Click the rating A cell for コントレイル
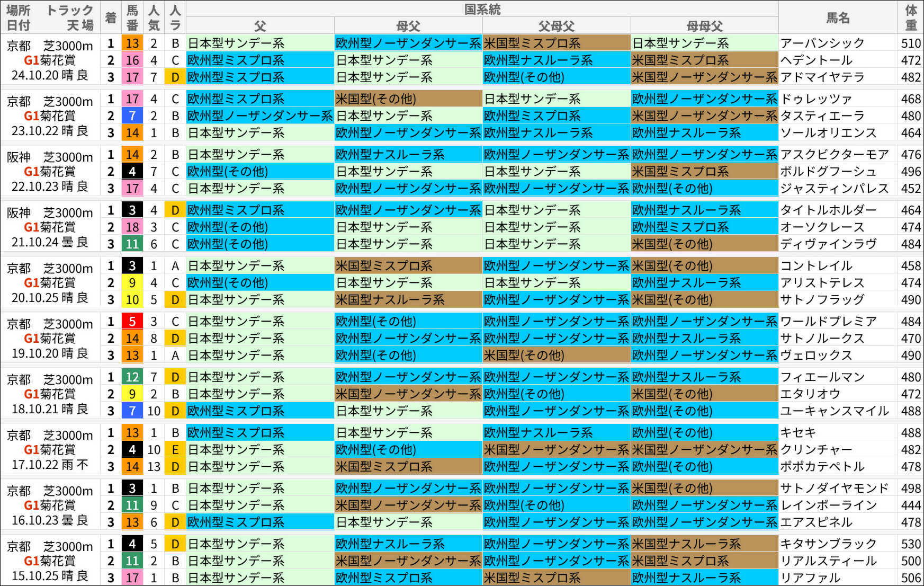 coord(175,265)
